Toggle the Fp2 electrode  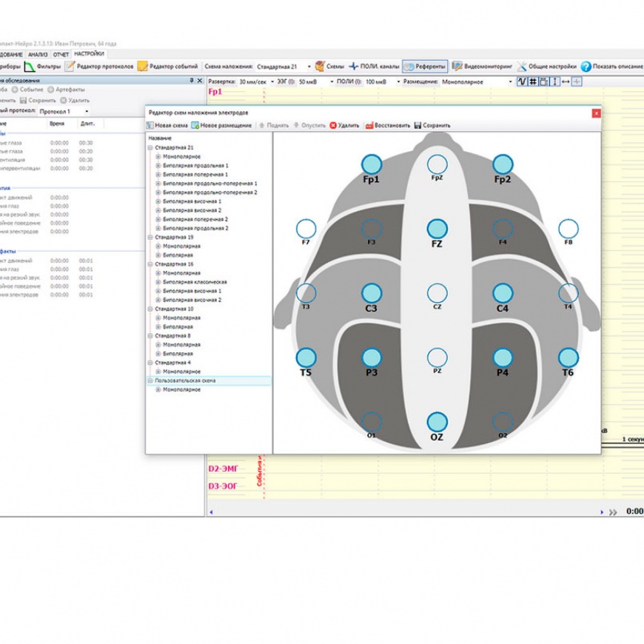coord(503,164)
